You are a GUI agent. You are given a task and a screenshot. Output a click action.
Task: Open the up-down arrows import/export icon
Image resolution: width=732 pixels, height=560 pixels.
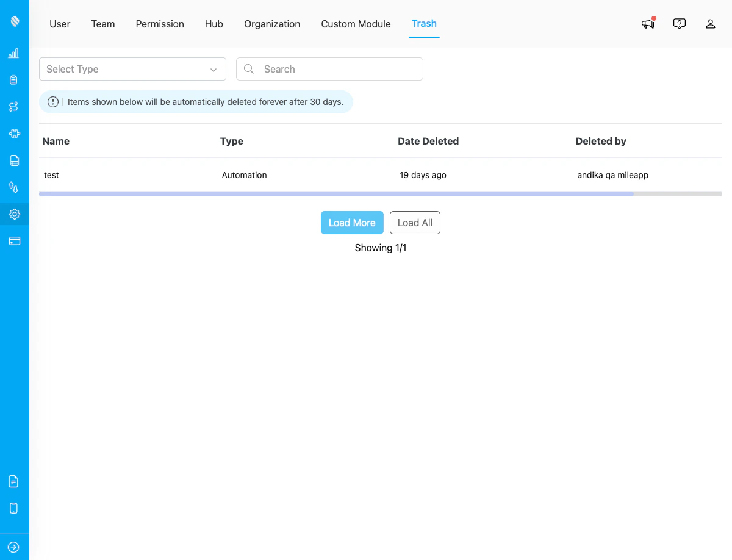14,187
